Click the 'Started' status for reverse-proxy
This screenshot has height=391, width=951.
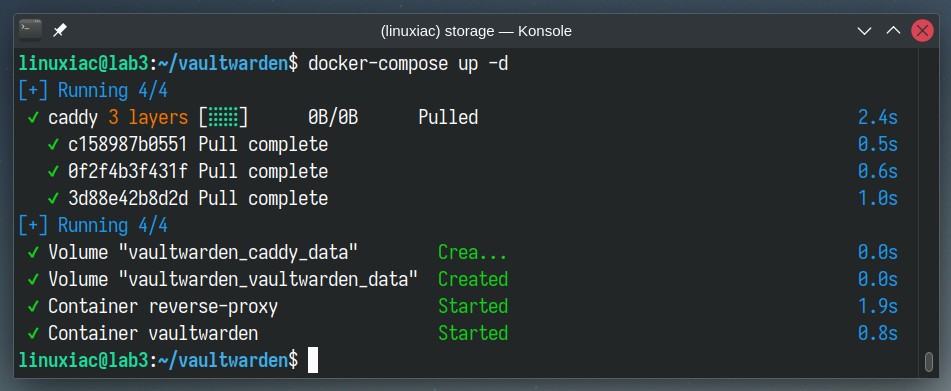pos(473,306)
